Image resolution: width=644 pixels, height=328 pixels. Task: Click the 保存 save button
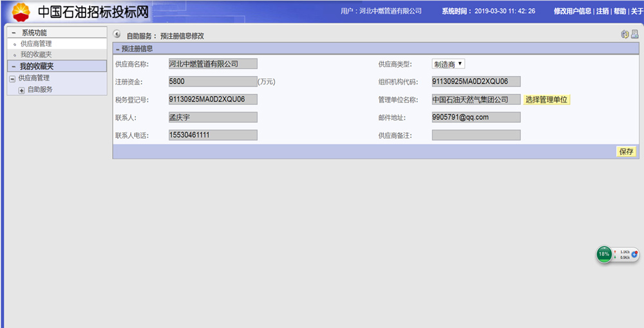pos(626,152)
